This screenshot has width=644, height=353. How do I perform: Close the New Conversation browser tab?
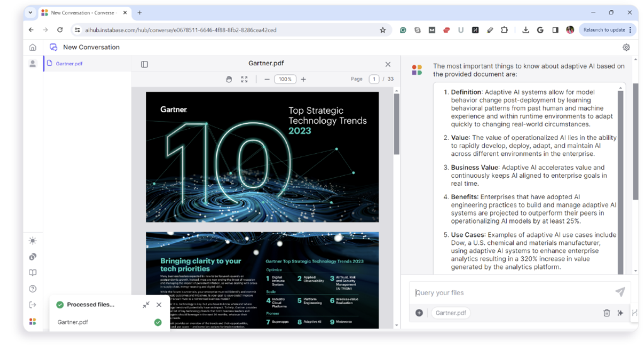pyautogui.click(x=125, y=13)
